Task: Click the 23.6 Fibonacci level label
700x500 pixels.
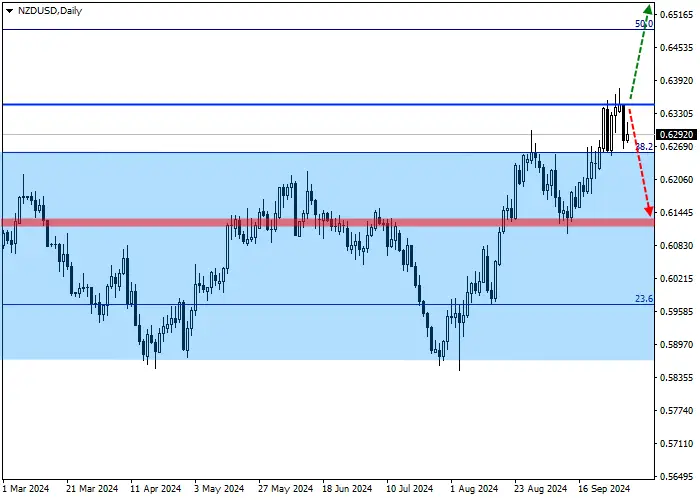Action: [x=644, y=299]
